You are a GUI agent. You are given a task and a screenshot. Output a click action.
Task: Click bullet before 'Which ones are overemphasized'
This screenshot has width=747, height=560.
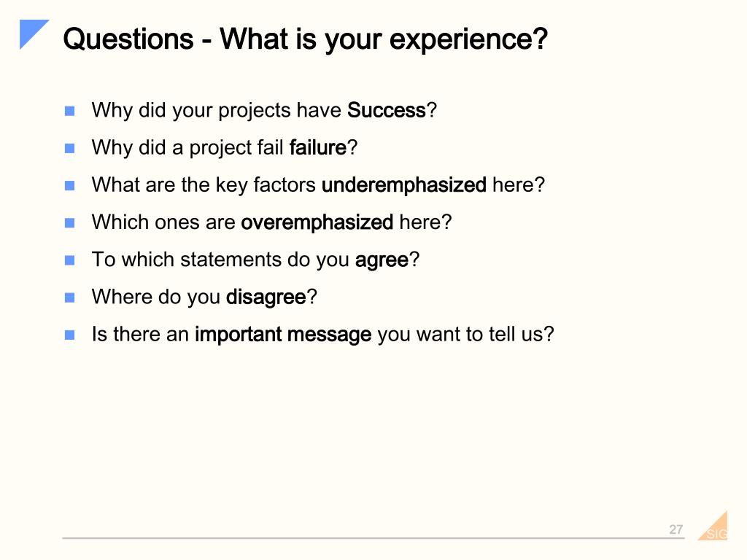tap(69, 223)
